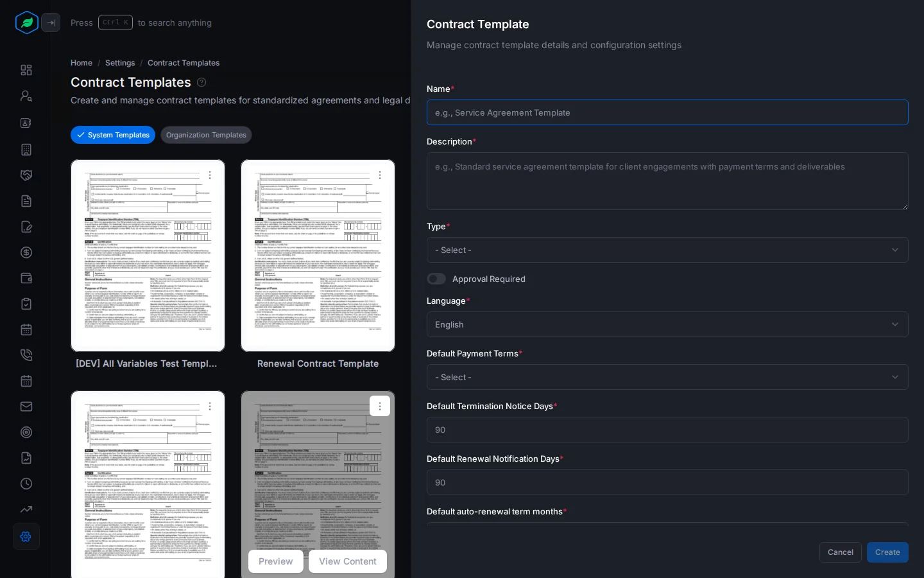This screenshot has height=578, width=924.
Task: Open the handshake deals icon in sidebar
Action: click(x=26, y=175)
